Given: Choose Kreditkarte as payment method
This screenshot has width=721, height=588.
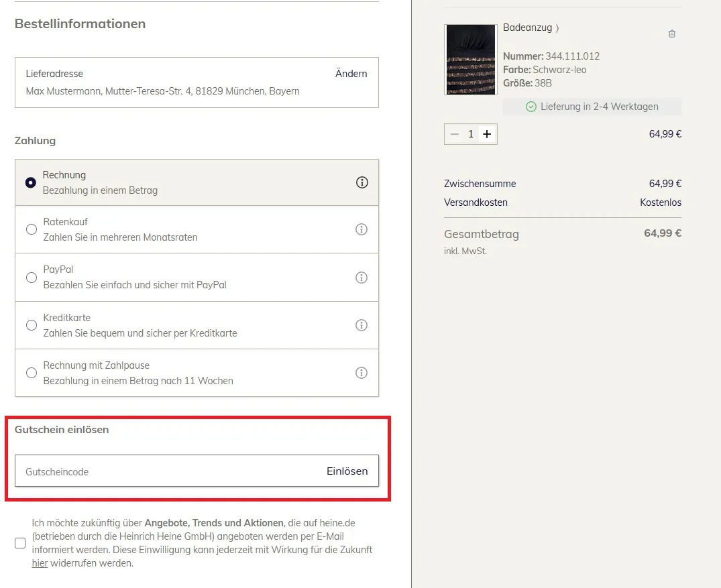Looking at the screenshot, I should [x=31, y=325].
